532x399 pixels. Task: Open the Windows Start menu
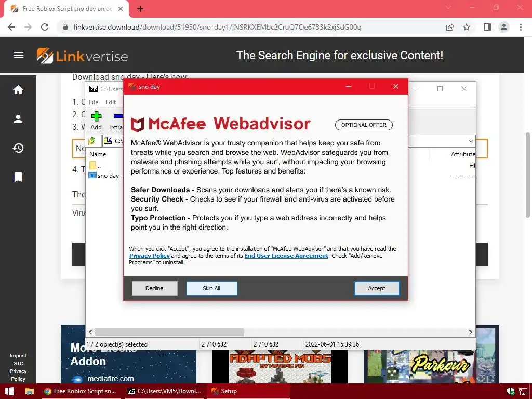pos(9,391)
